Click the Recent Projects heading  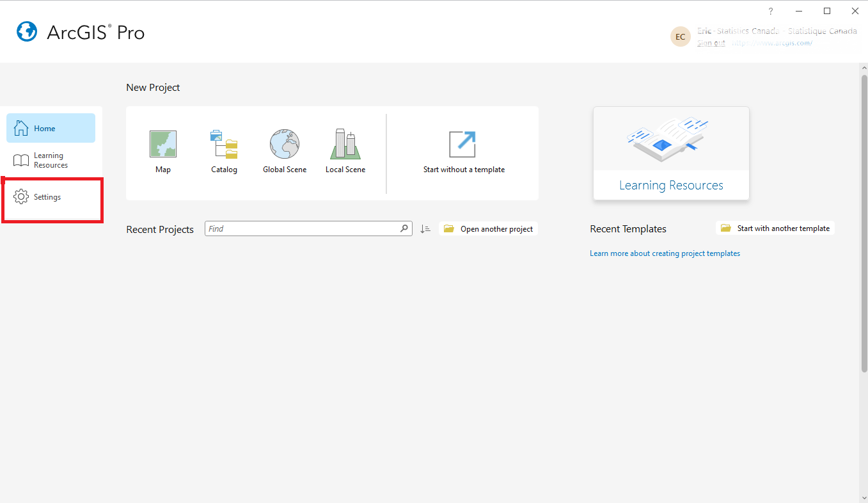[160, 229]
